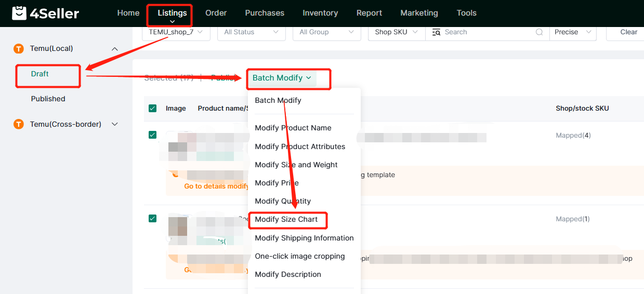The height and width of the screenshot is (294, 644).
Task: Open the Tools tab
Action: [x=466, y=13]
